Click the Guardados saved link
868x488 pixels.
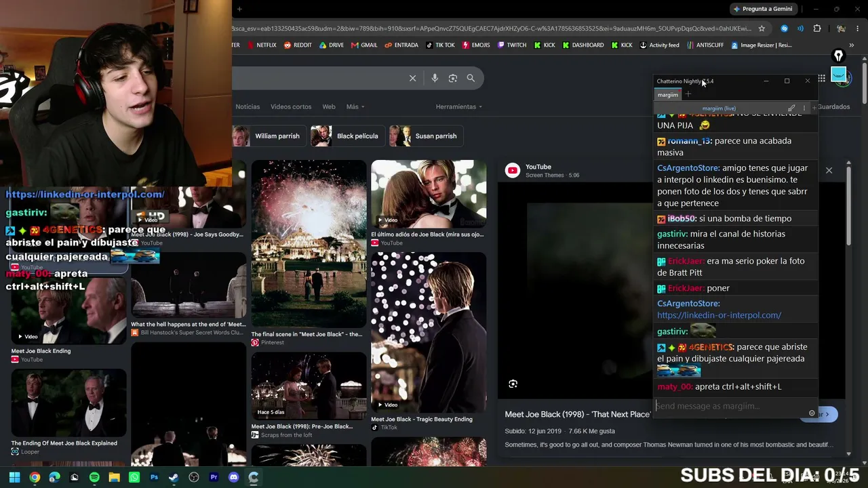(x=833, y=106)
